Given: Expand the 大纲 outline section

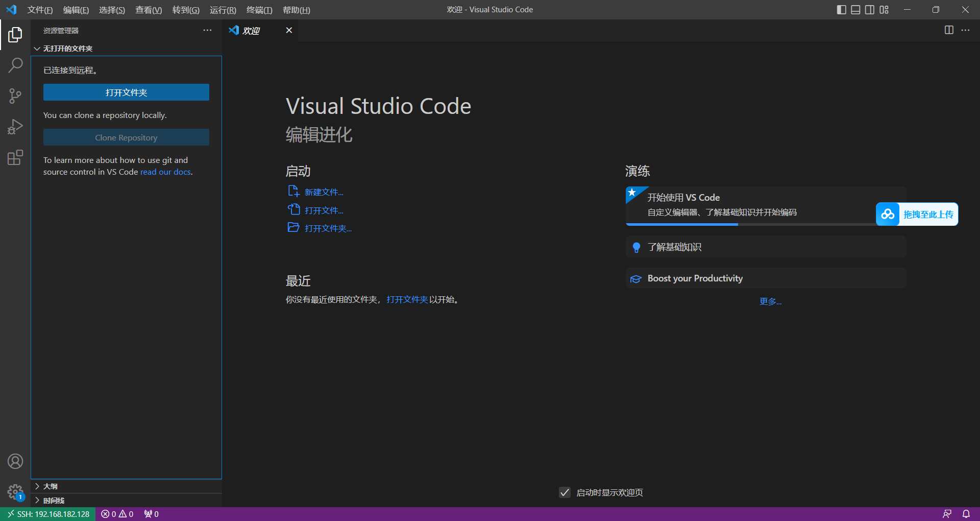Looking at the screenshot, I should pos(126,486).
